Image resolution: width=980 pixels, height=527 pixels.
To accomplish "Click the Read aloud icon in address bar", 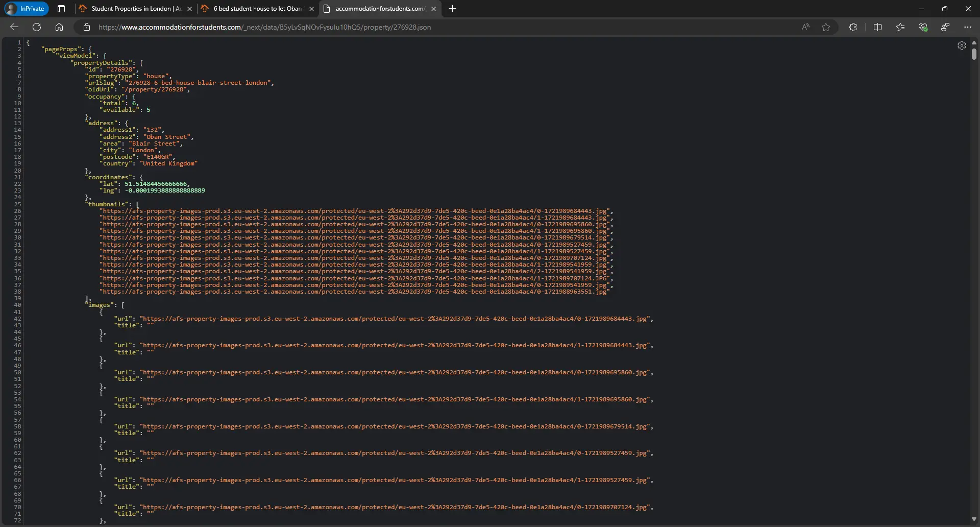I will pyautogui.click(x=805, y=27).
